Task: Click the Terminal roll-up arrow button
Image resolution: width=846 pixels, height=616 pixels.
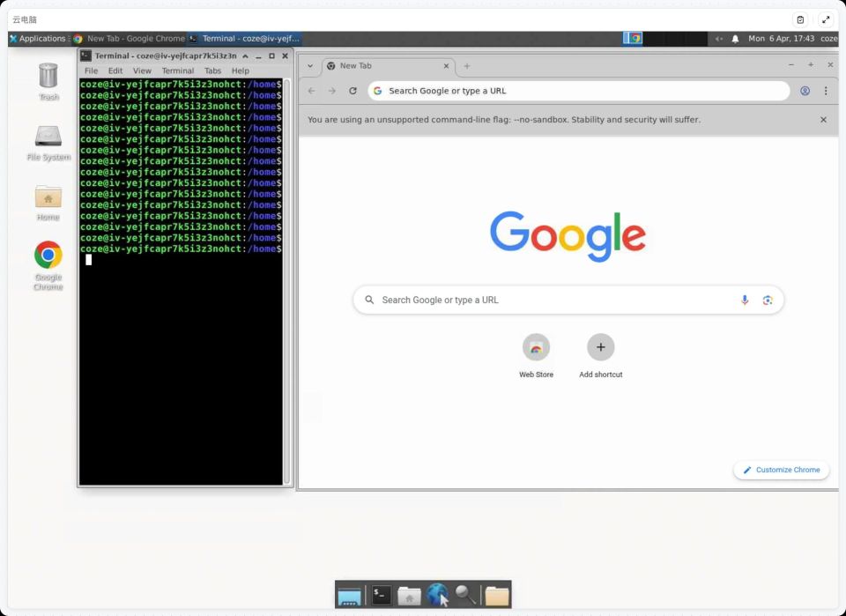Action: click(246, 56)
